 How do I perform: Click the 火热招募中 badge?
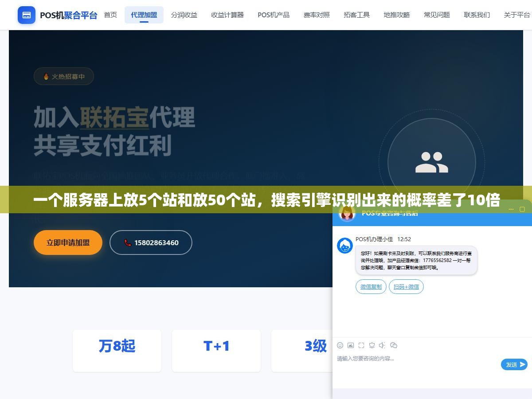pos(64,76)
